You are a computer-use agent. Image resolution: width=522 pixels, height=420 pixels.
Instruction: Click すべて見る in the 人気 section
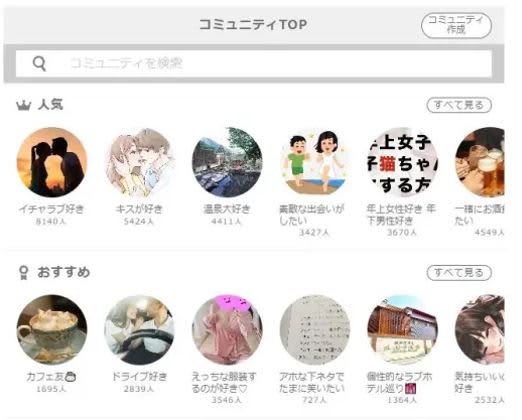(x=459, y=105)
